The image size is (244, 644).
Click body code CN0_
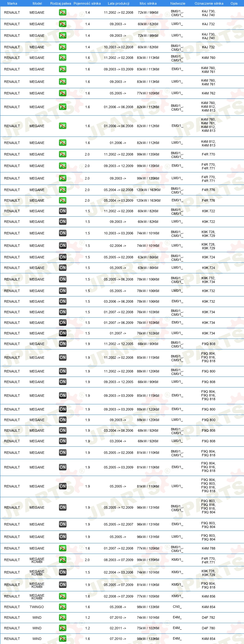click(x=177, y=607)
